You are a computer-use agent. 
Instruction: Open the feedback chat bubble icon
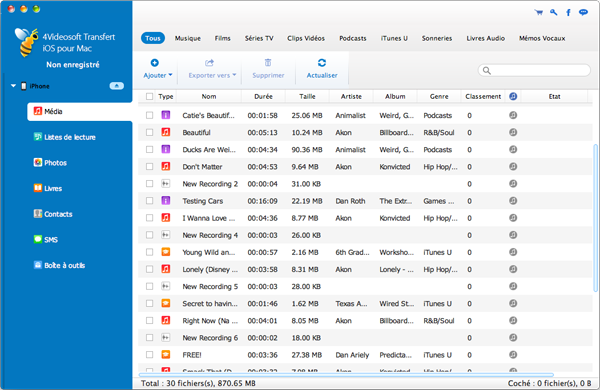(583, 13)
